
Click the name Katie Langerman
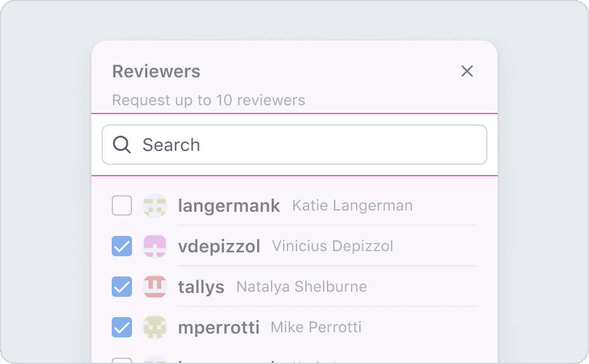[352, 206]
